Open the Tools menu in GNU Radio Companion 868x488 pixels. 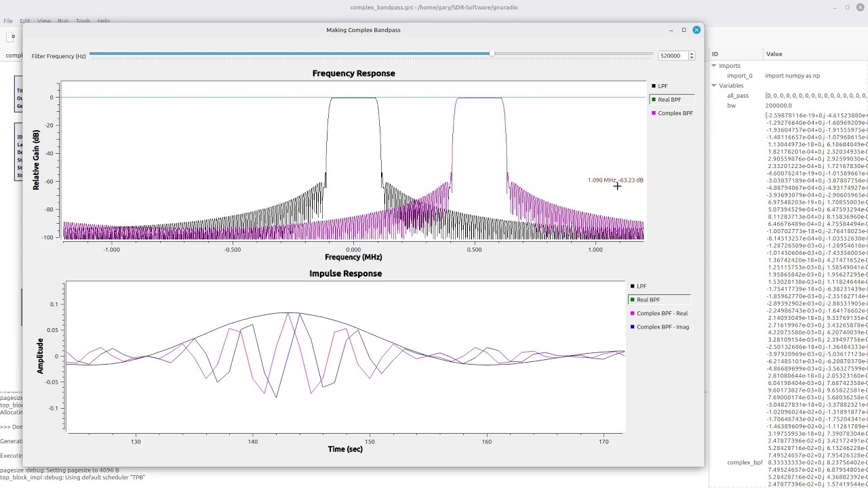(x=83, y=21)
